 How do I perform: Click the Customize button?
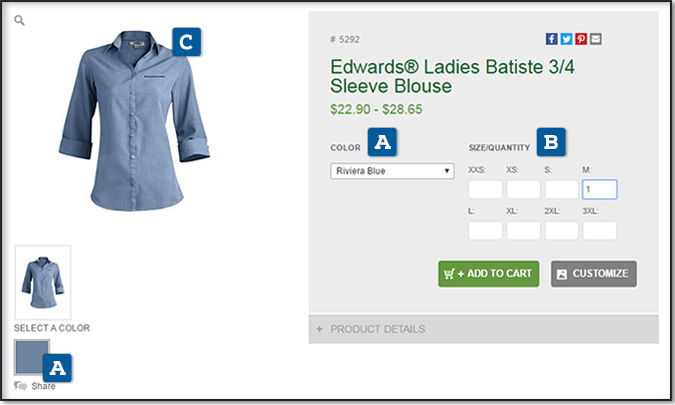593,274
